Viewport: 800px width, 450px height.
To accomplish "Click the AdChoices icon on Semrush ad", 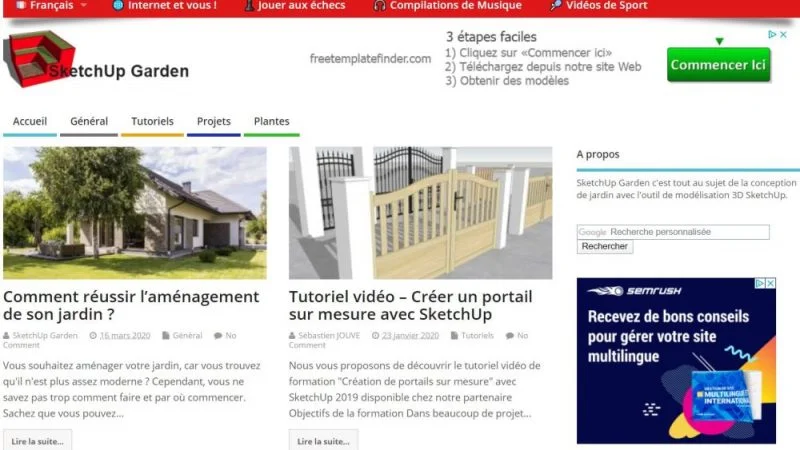I will click(x=760, y=283).
